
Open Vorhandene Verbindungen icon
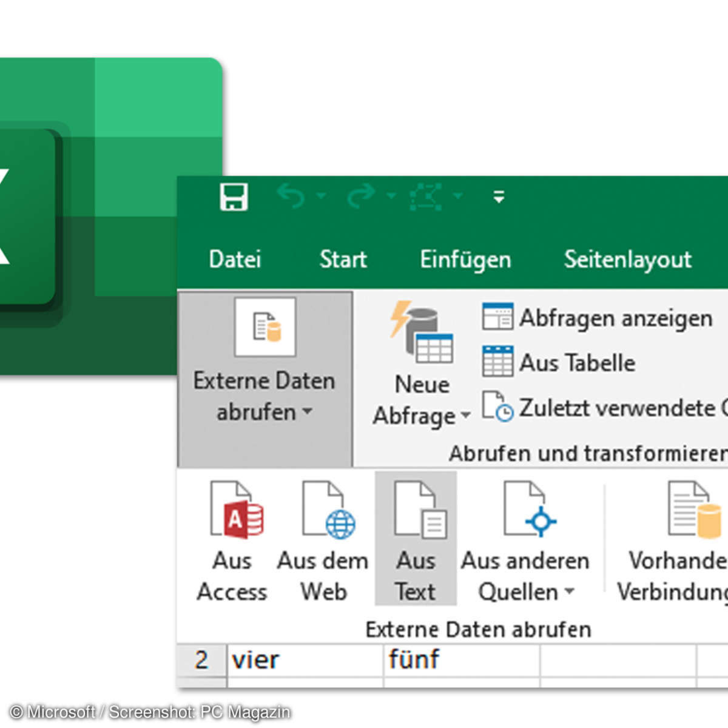click(692, 510)
